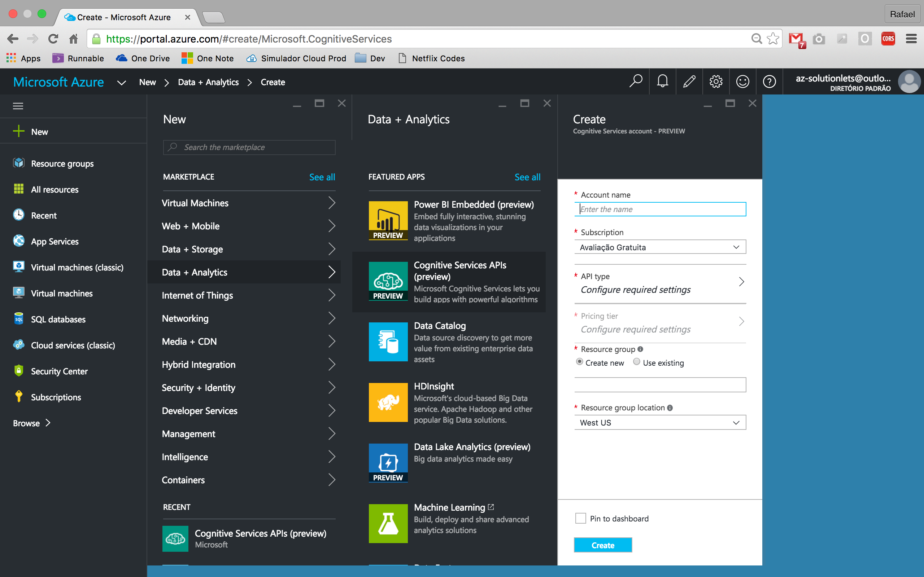The height and width of the screenshot is (577, 924).
Task: Click the portal settings gear icon
Action: (716, 81)
